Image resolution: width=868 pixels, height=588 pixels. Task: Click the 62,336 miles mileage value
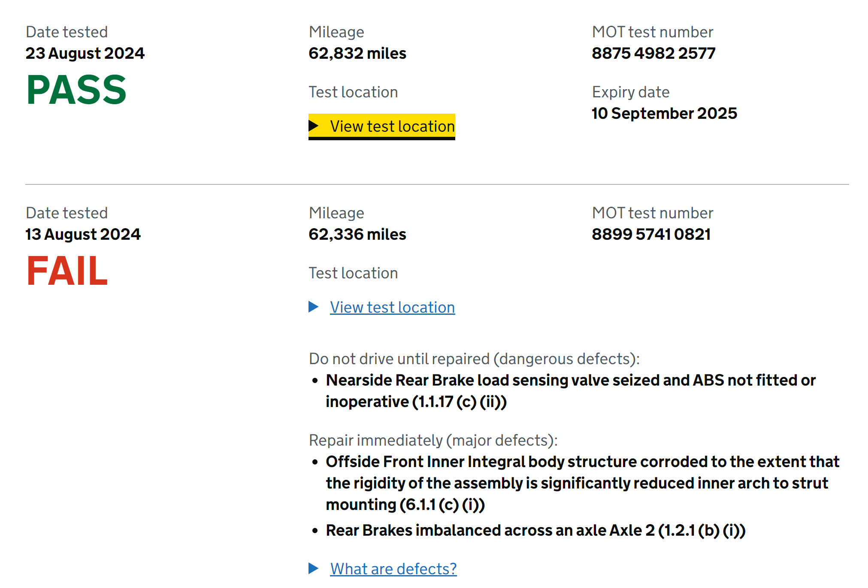(x=357, y=235)
